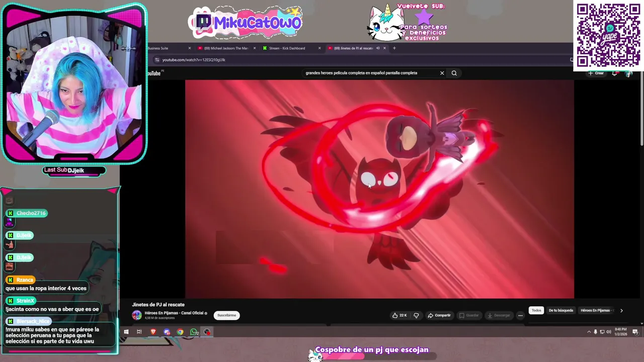The image size is (644, 362).
Task: Pause the video by clicking the player
Action: (379, 189)
